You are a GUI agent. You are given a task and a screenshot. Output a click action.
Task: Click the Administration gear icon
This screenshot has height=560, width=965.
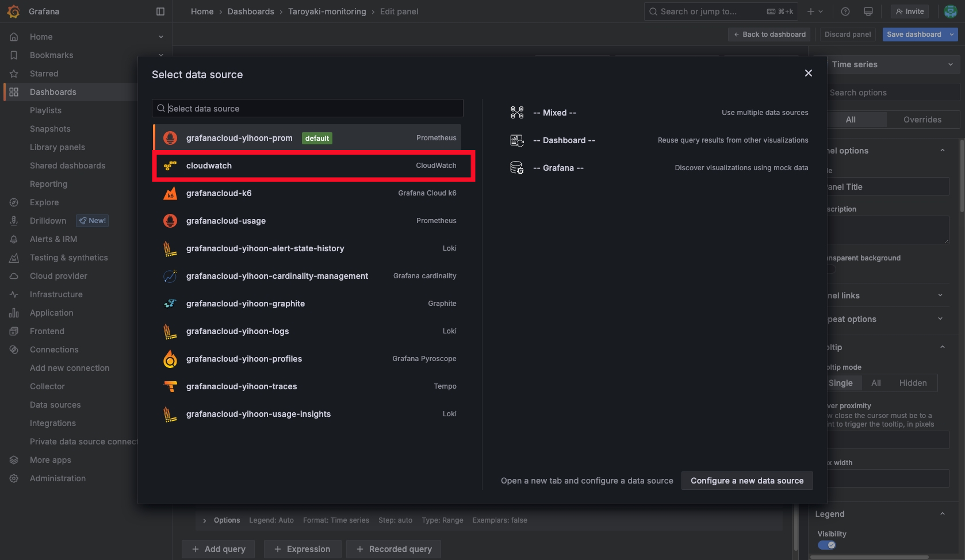[14, 478]
